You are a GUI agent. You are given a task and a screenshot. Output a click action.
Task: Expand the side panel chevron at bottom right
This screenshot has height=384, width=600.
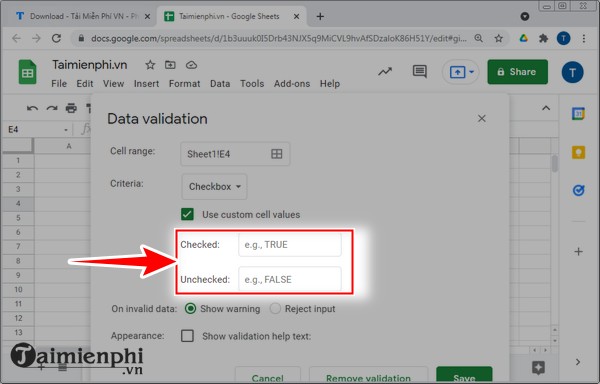(578, 362)
